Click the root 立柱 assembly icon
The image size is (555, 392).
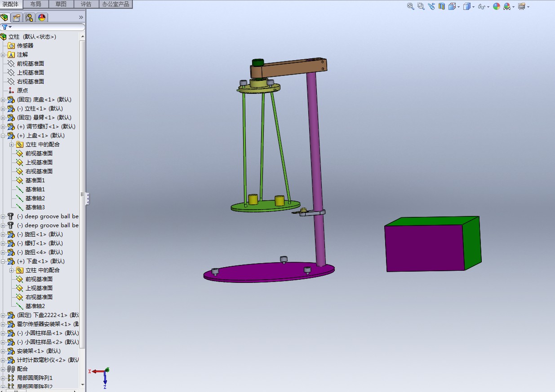coord(4,36)
